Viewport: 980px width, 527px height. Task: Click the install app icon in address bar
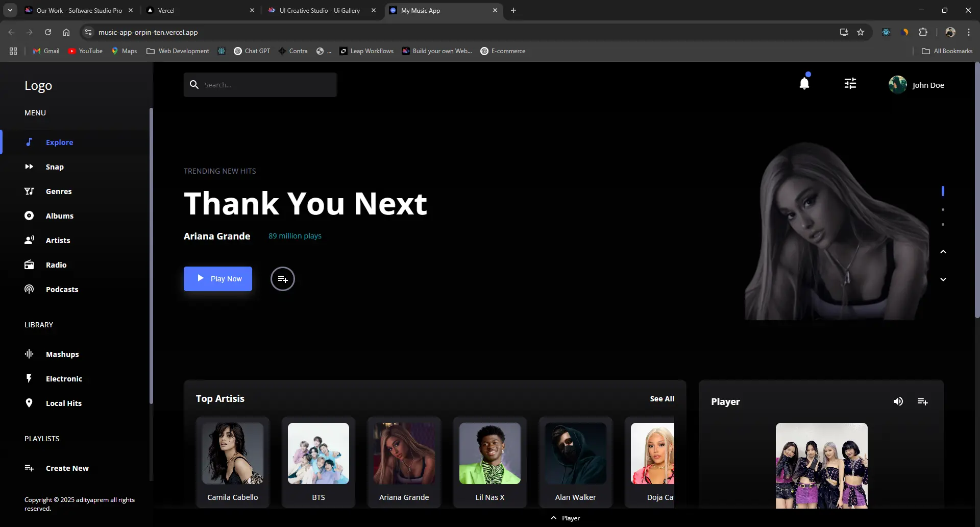click(x=844, y=32)
